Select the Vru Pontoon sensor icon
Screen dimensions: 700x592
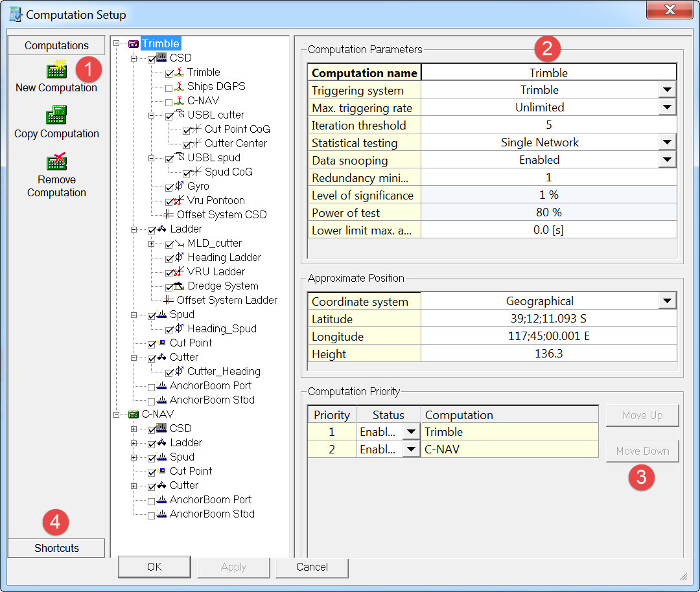tap(179, 201)
